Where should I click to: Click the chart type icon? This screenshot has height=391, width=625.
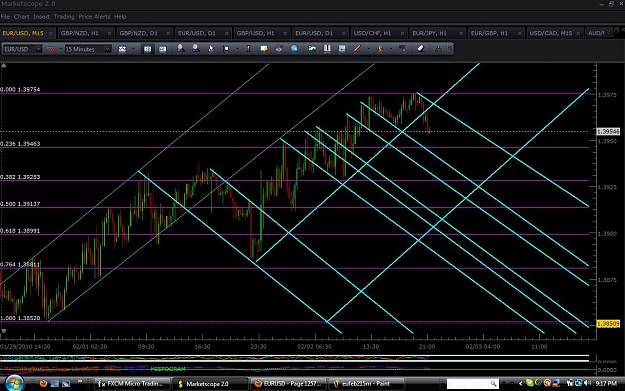coord(122,49)
